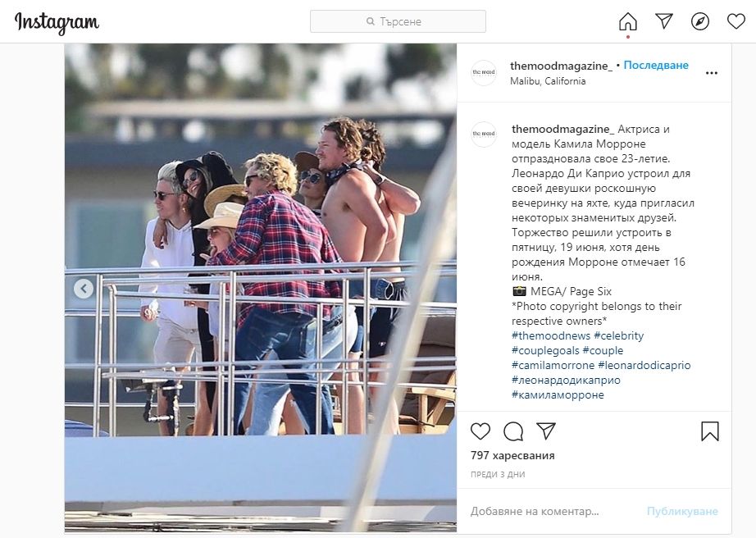The image size is (756, 538).
Task: Open the three-dot post options menu
Action: 712,73
